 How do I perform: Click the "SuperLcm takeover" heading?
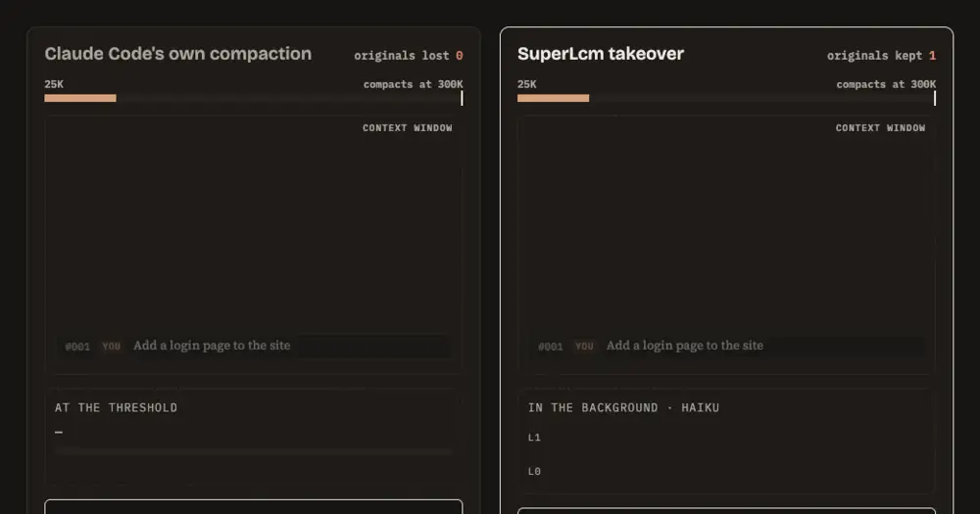click(x=601, y=54)
